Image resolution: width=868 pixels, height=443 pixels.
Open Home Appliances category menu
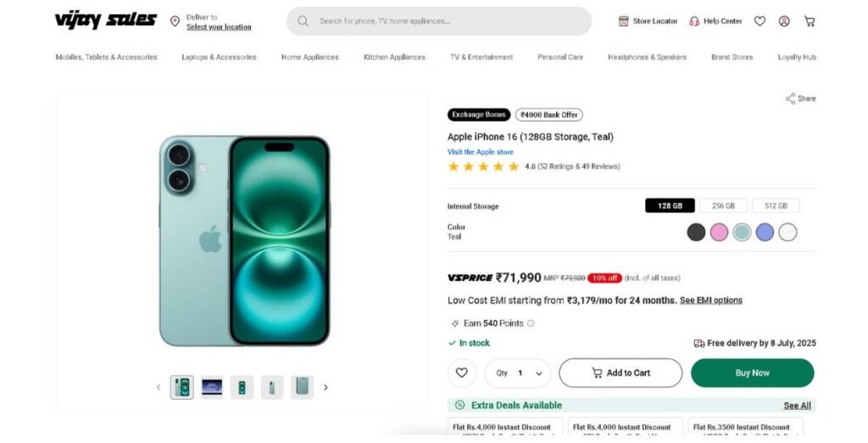pyautogui.click(x=309, y=58)
